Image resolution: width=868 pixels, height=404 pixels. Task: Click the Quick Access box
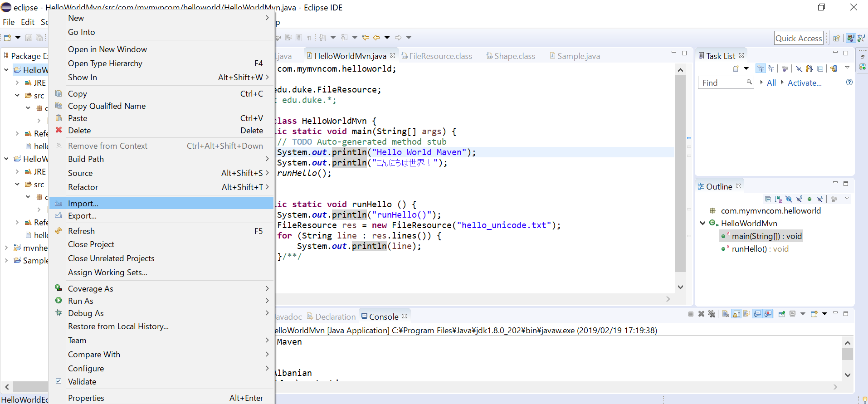coord(799,38)
